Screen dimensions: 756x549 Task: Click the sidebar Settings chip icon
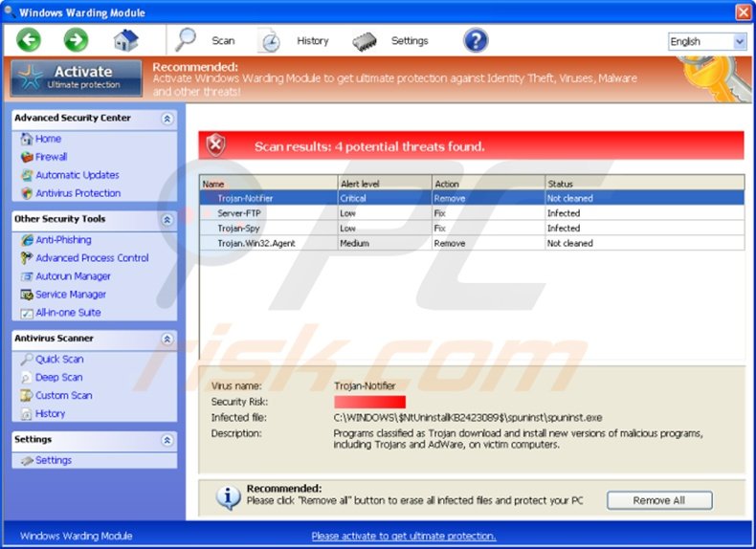pyautogui.click(x=27, y=461)
